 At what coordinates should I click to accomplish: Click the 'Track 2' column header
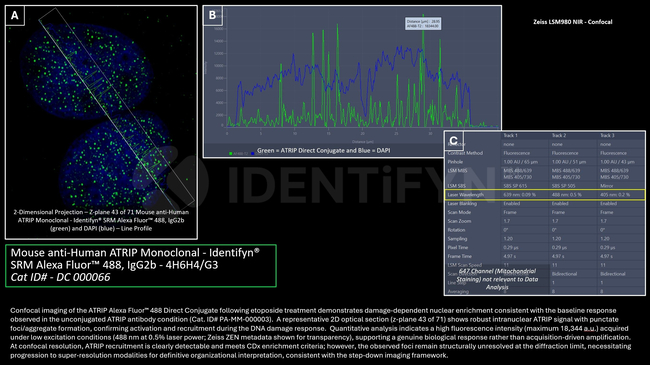(559, 136)
